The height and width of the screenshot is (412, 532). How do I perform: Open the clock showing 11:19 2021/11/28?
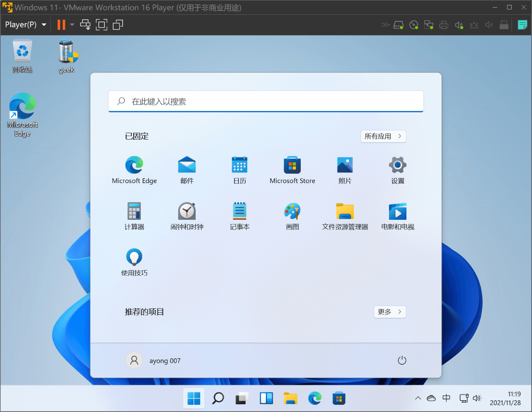(x=506, y=398)
